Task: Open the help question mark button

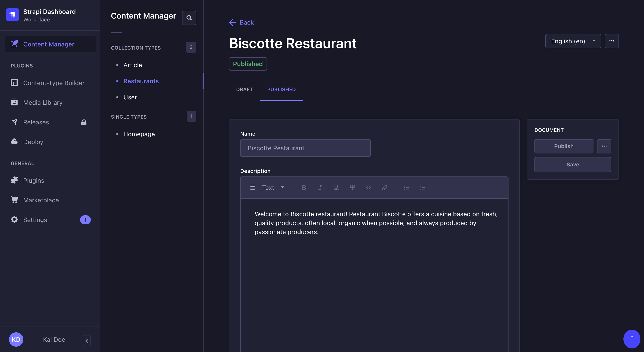Action: (631, 339)
